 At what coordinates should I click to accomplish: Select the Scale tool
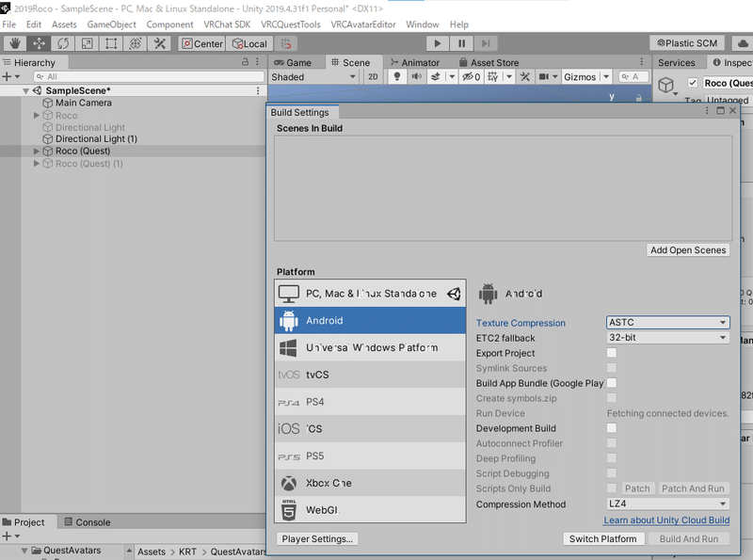(87, 43)
